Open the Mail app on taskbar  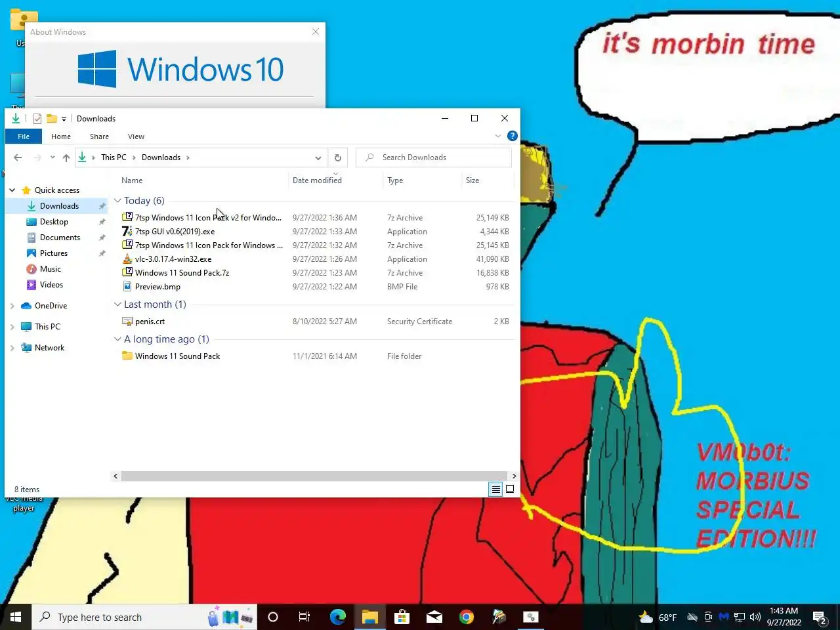coord(434,617)
